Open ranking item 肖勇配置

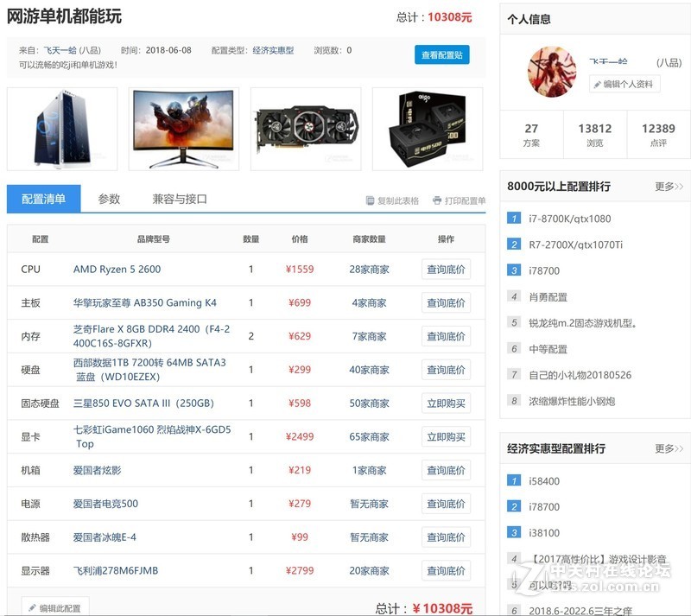point(548,297)
